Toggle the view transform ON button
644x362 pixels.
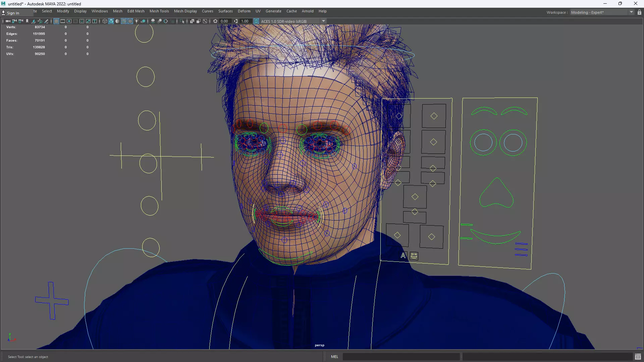[256, 21]
